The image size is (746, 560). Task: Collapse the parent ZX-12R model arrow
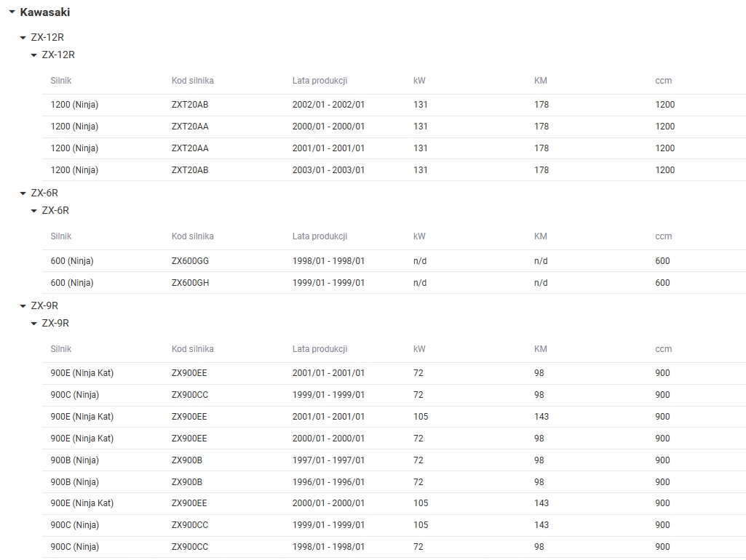click(x=23, y=38)
